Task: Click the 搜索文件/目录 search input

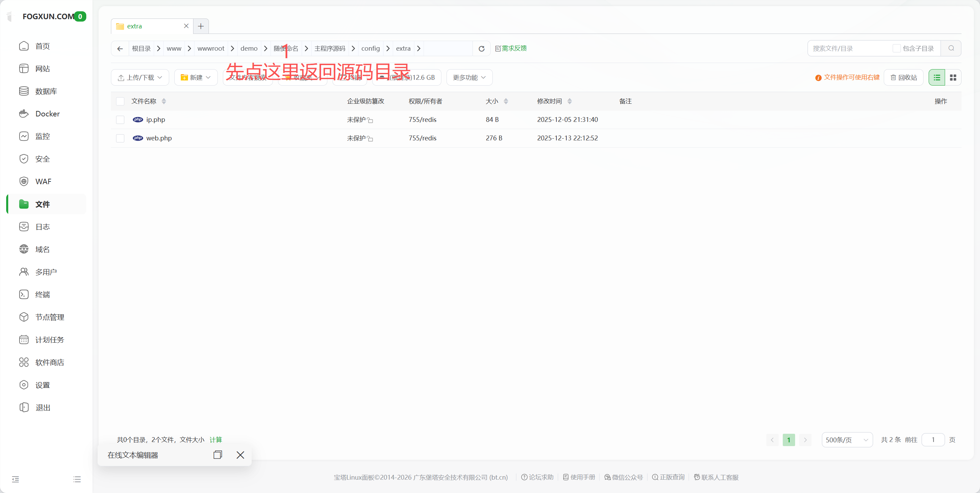Action: point(849,48)
